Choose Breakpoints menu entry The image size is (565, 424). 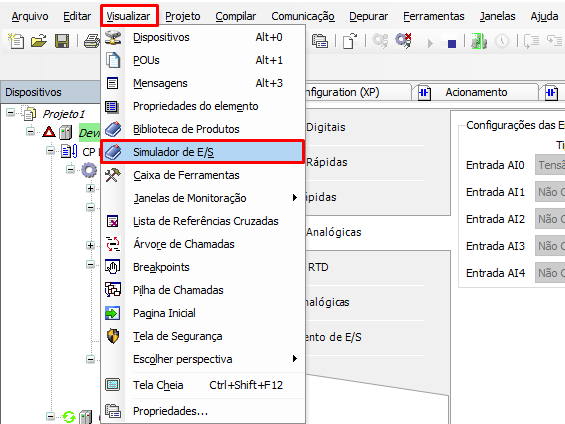pyautogui.click(x=203, y=267)
